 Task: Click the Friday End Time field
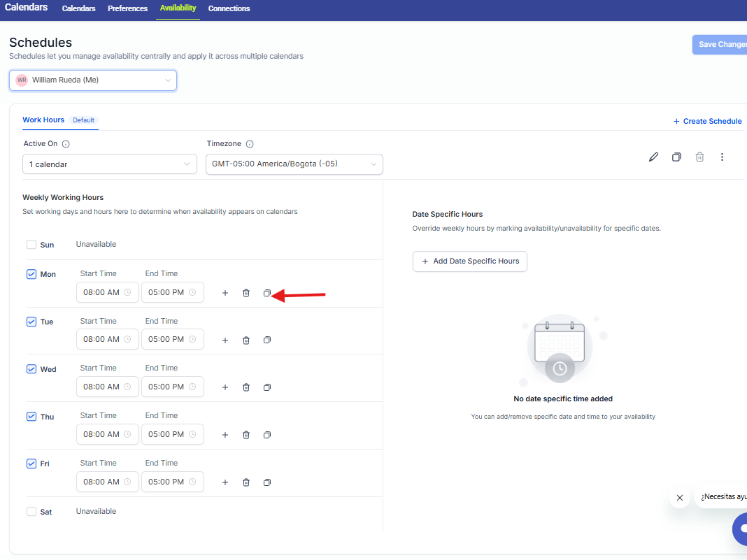pyautogui.click(x=172, y=482)
